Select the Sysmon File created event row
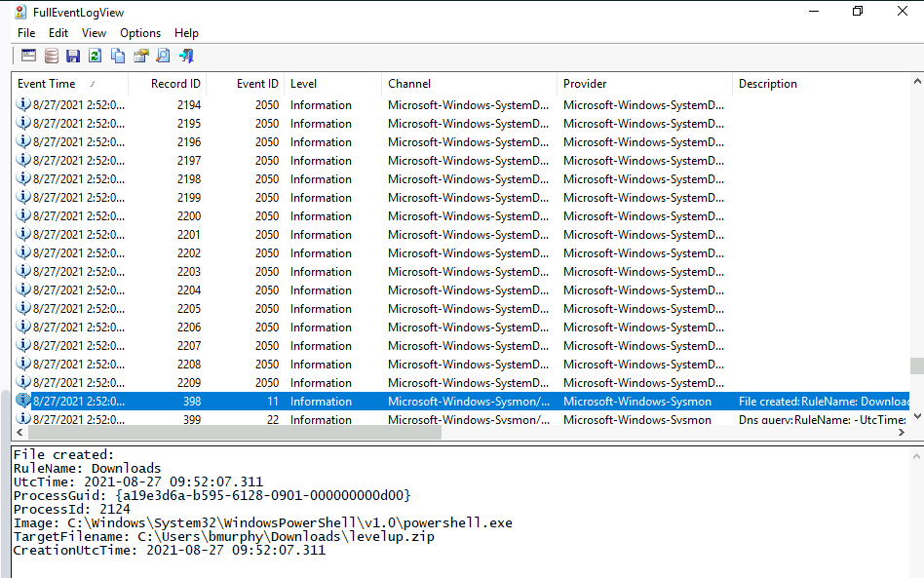Viewport: 924px width, 578px height. [x=390, y=401]
